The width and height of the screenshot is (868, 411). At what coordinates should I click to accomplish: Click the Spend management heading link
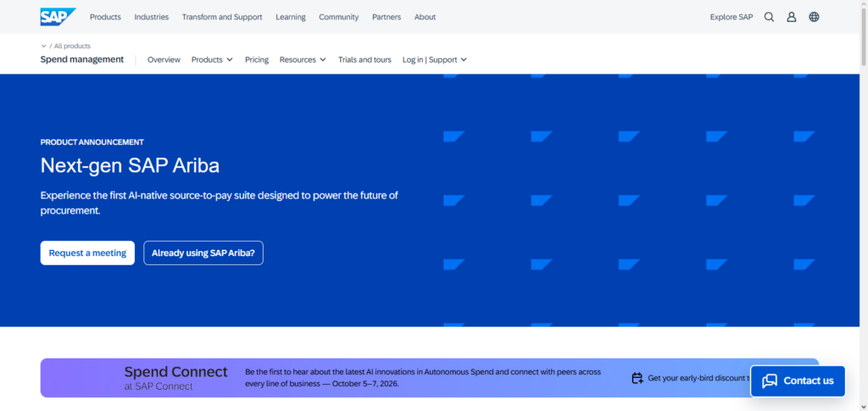point(82,59)
